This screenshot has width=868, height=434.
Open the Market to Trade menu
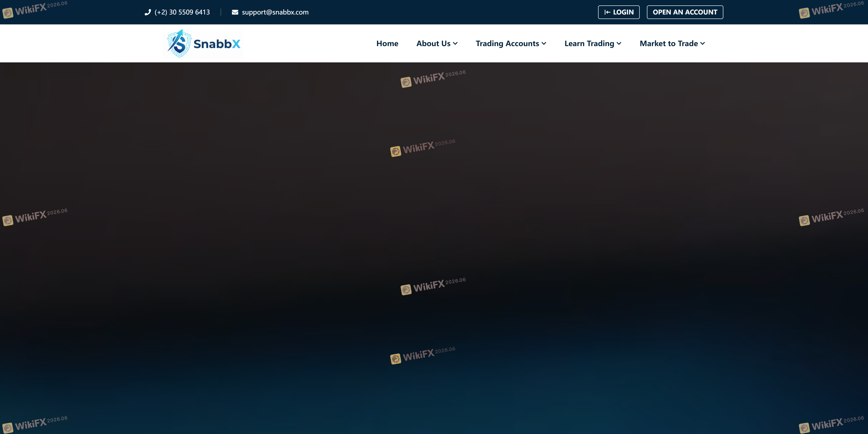click(x=672, y=43)
